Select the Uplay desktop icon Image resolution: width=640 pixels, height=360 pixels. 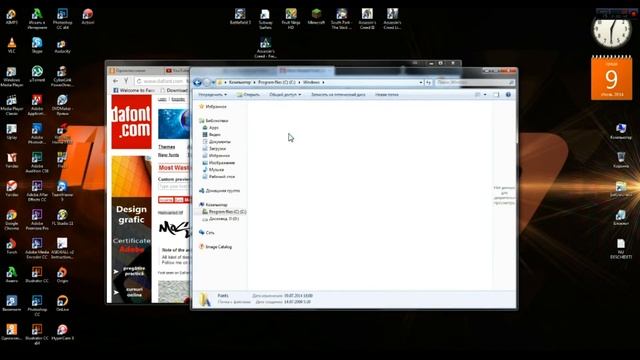(x=11, y=131)
